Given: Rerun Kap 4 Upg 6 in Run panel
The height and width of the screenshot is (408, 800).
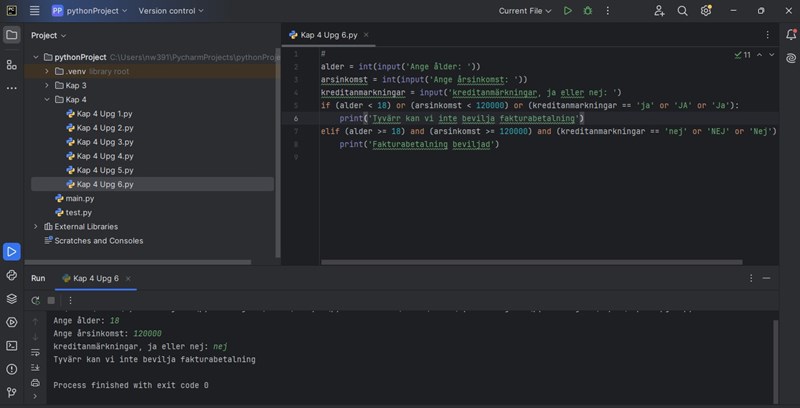Looking at the screenshot, I should pyautogui.click(x=36, y=300).
